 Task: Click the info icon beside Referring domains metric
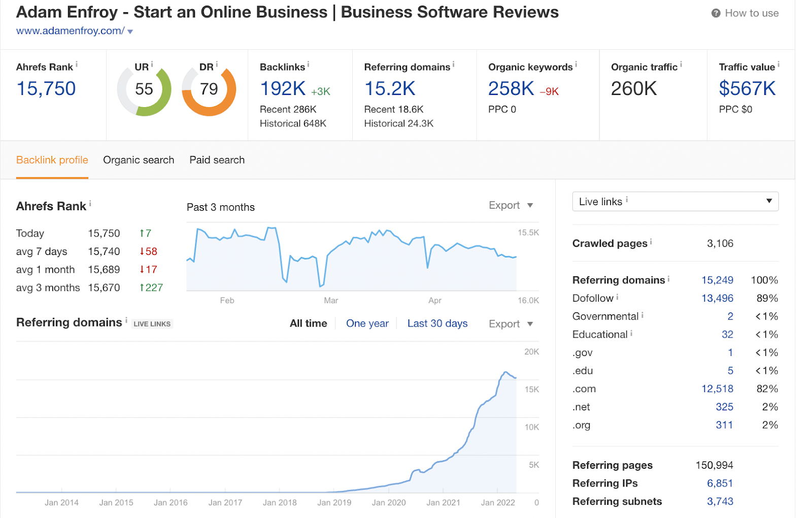coord(453,64)
